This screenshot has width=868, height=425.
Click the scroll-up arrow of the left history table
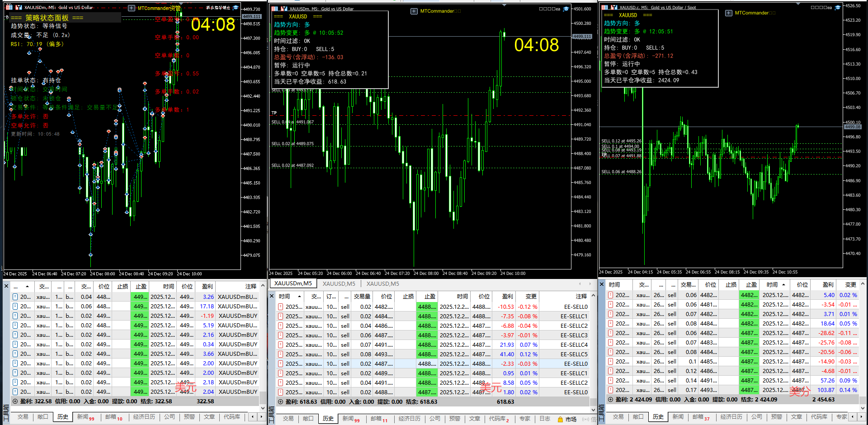click(262, 286)
